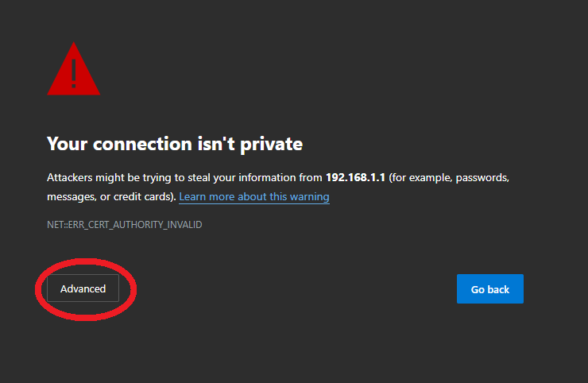588x383 pixels.
Task: Click the word "Attackers" in the warning text
Action: [x=72, y=177]
